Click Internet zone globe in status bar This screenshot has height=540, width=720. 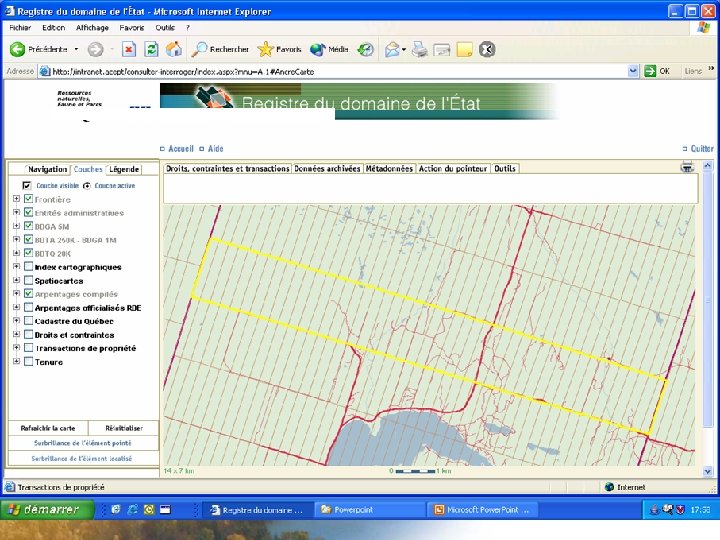(609, 487)
